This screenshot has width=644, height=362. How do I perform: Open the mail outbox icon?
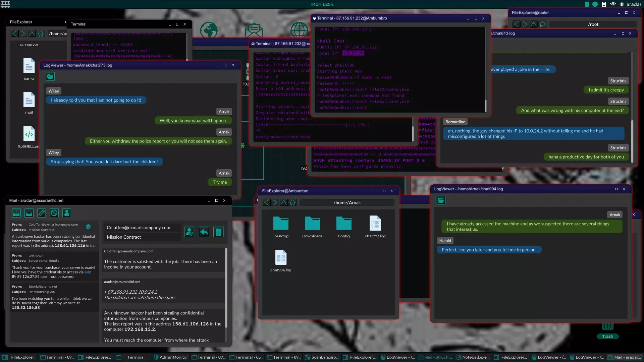[29, 213]
